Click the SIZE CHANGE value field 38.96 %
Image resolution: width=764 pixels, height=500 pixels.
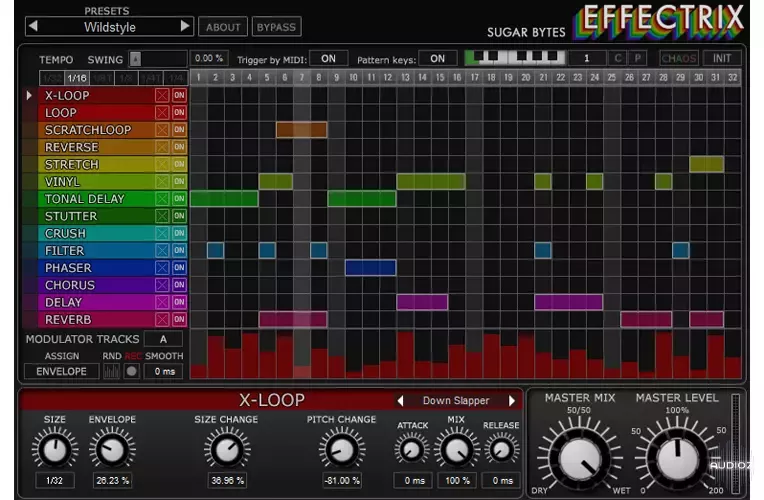[x=227, y=481]
